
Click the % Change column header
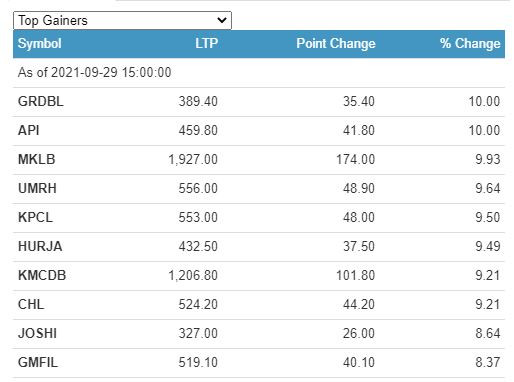click(x=470, y=43)
